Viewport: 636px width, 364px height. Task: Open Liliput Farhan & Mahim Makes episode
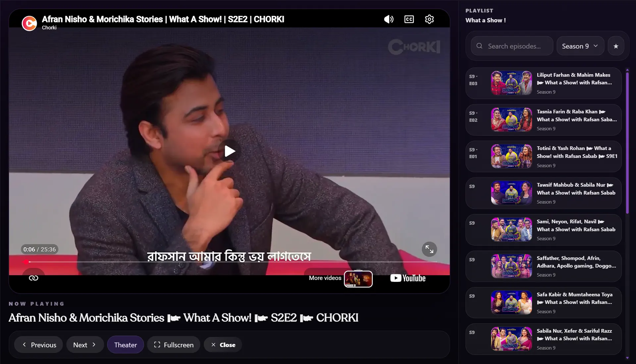point(544,83)
